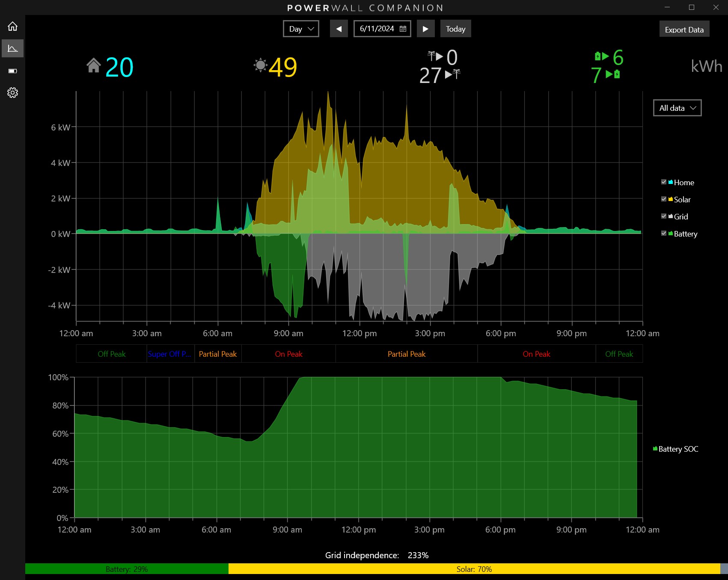Screen dimensions: 728x580
Task: Click the grid import pylon icon
Action: [431, 55]
